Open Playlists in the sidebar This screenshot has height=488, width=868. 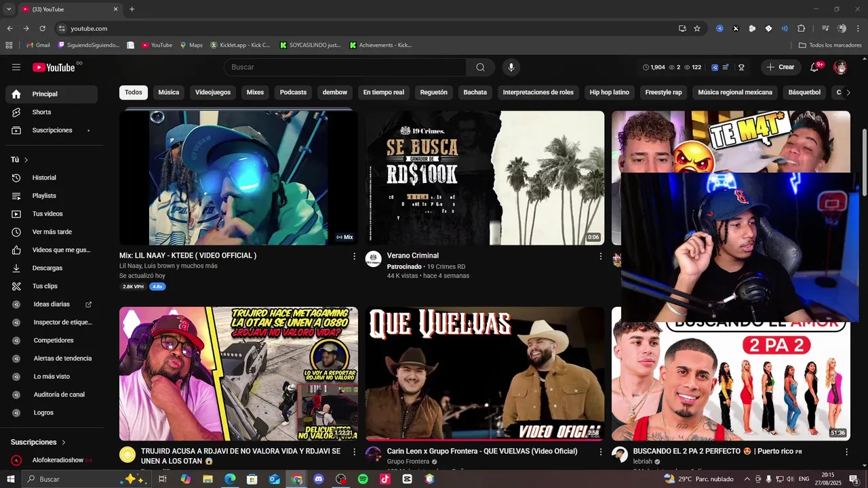(x=52, y=196)
